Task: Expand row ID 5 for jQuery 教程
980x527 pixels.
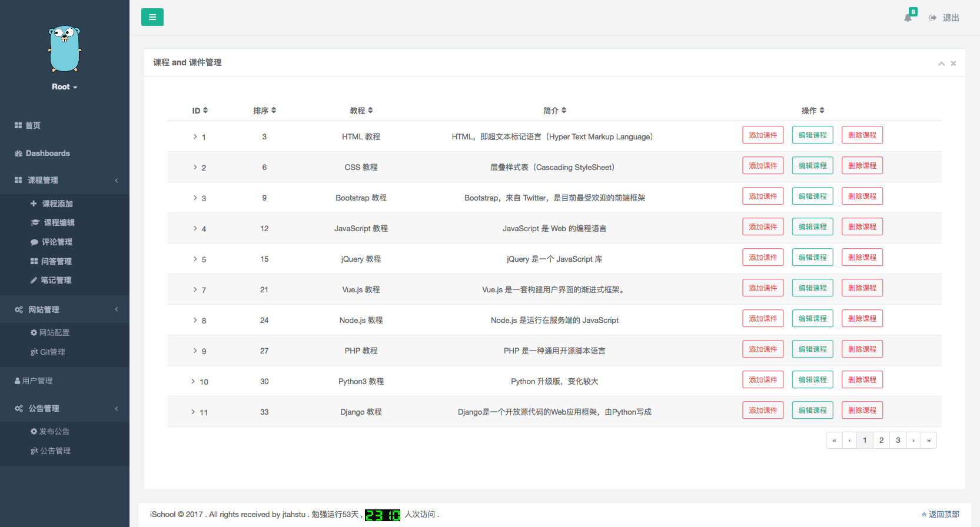Action: point(195,259)
